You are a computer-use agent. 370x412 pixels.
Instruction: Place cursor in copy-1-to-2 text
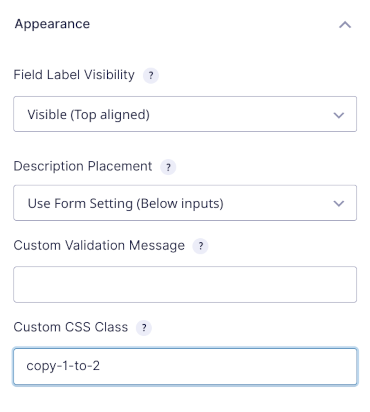click(63, 366)
